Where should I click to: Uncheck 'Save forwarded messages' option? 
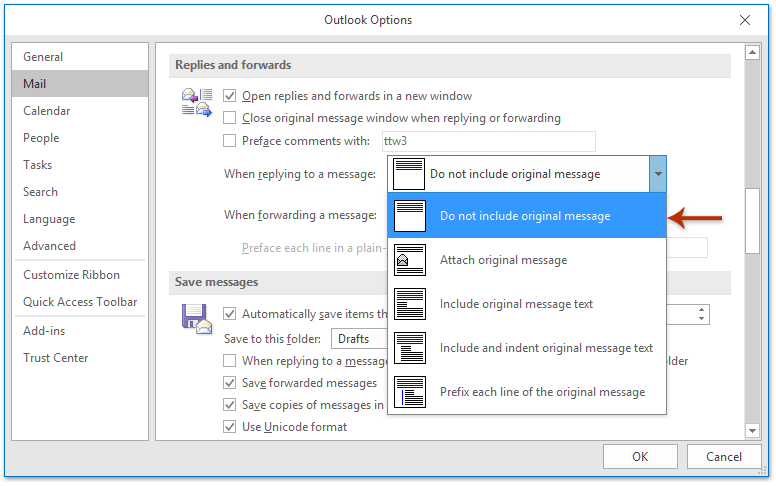230,383
